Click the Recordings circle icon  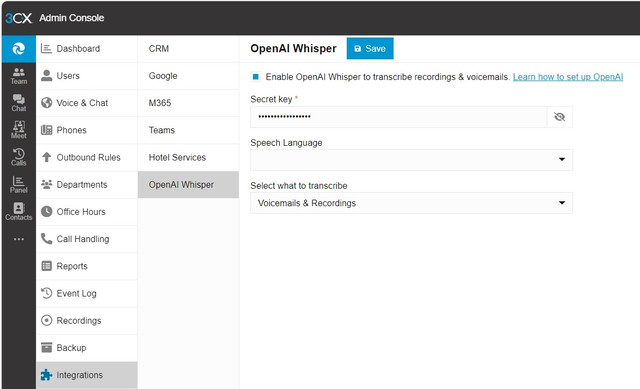(47, 320)
